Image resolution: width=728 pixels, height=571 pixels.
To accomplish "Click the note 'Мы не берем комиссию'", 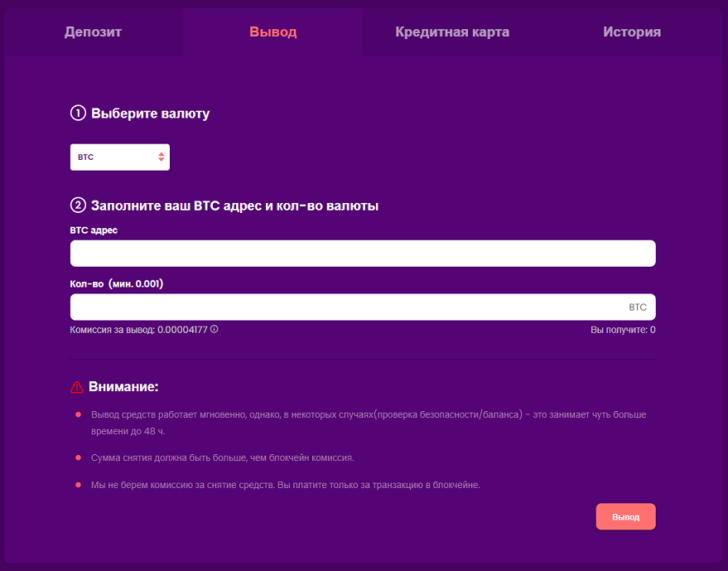I will coord(286,485).
